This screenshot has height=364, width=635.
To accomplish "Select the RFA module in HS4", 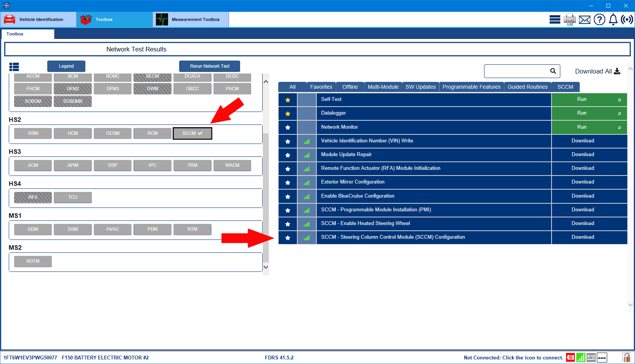I will [33, 197].
